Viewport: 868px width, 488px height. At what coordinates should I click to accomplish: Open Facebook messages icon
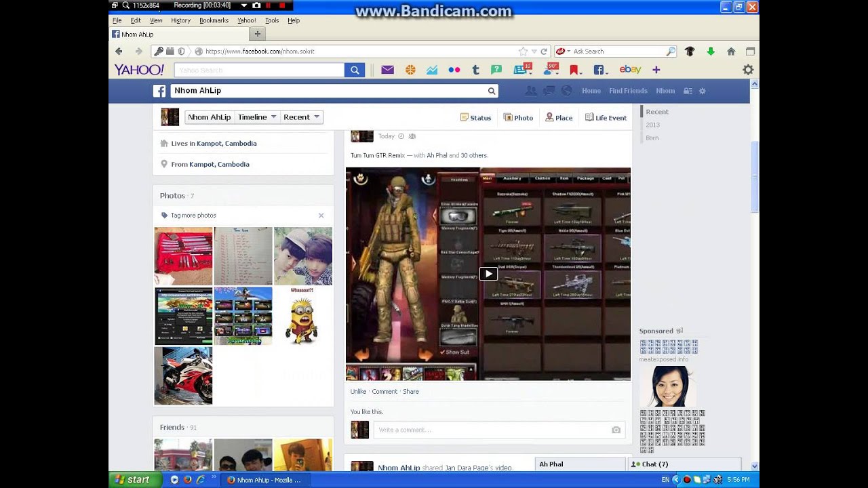click(x=549, y=91)
